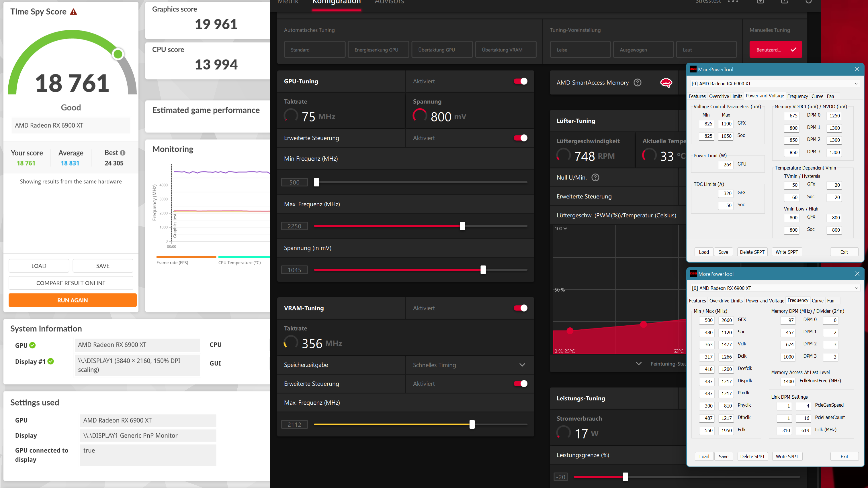This screenshot has width=868, height=488.
Task: Open Curve tab in upper MorePowerTool
Action: pyautogui.click(x=817, y=96)
